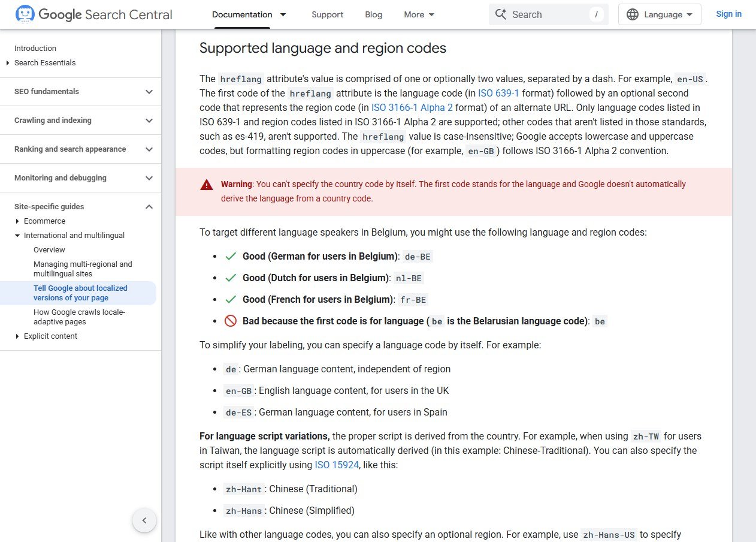Image resolution: width=756 pixels, height=542 pixels.
Task: Open the Blog tab
Action: coord(374,14)
